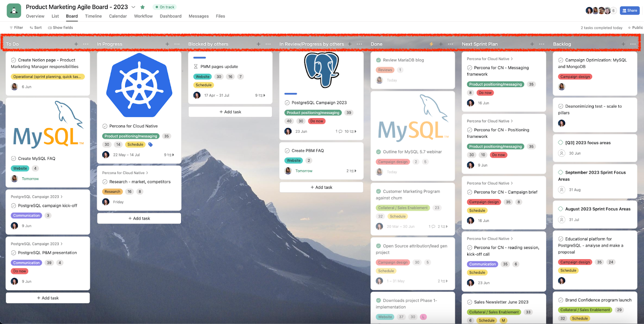Open the Sort options
The width and height of the screenshot is (644, 324).
pyautogui.click(x=35, y=28)
